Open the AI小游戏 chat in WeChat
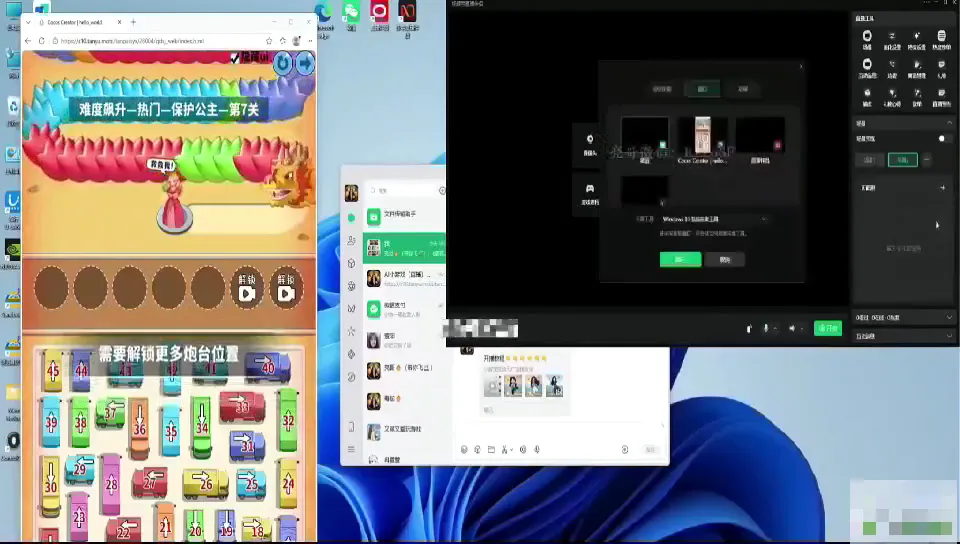The image size is (960, 544). (x=404, y=278)
